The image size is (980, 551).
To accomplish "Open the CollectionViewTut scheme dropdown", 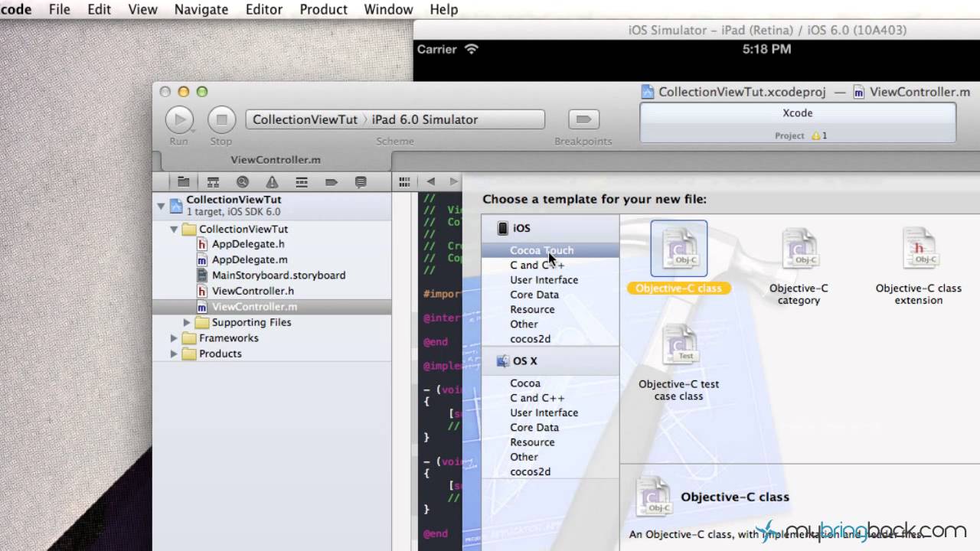I will (305, 119).
